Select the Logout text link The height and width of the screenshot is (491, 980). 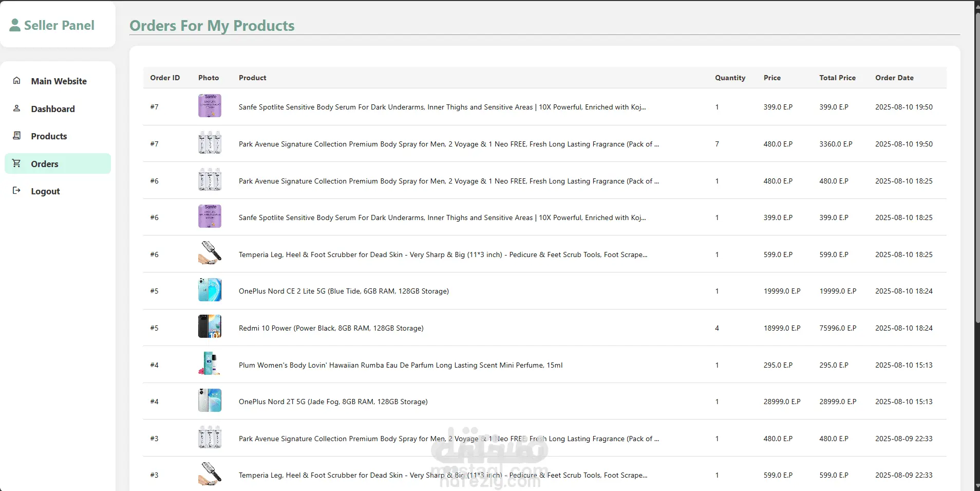[45, 191]
